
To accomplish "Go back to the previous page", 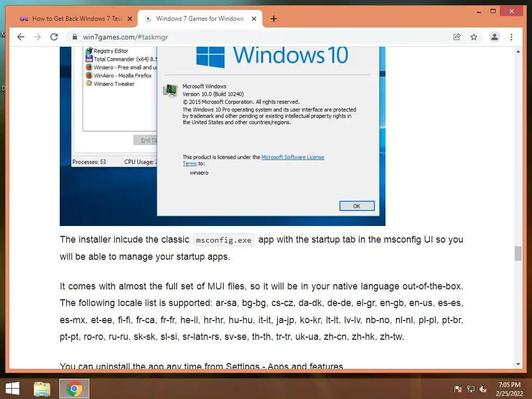I will 21,37.
